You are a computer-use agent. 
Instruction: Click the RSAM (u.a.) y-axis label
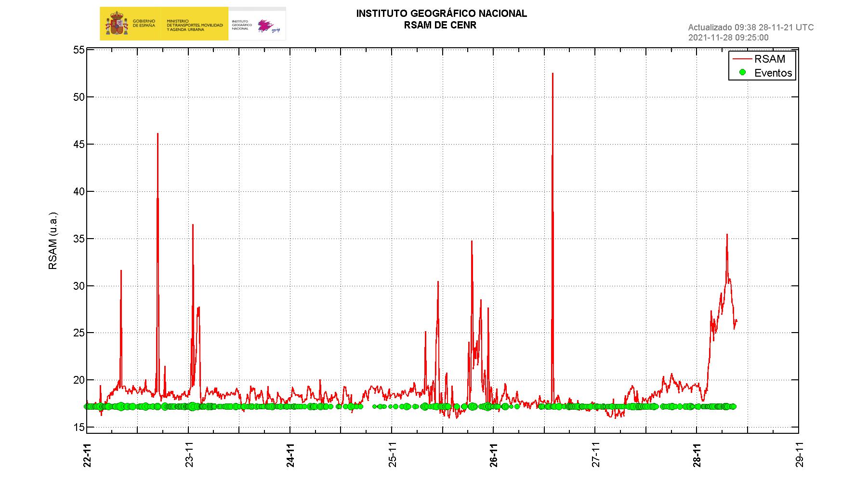53,241
